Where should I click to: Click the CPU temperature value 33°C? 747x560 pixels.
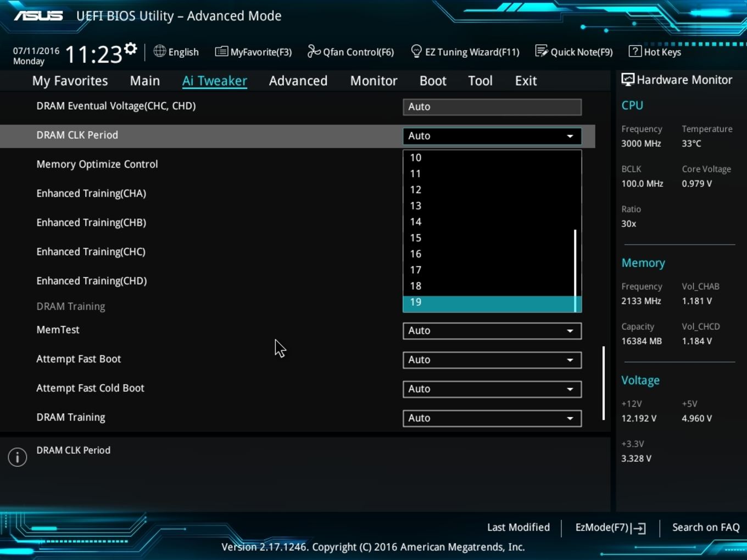(x=692, y=143)
